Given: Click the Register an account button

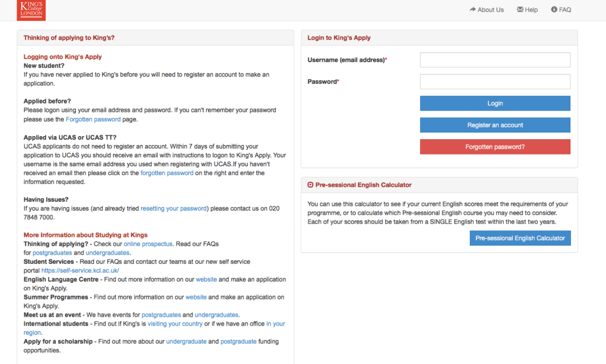Looking at the screenshot, I should click(495, 125).
